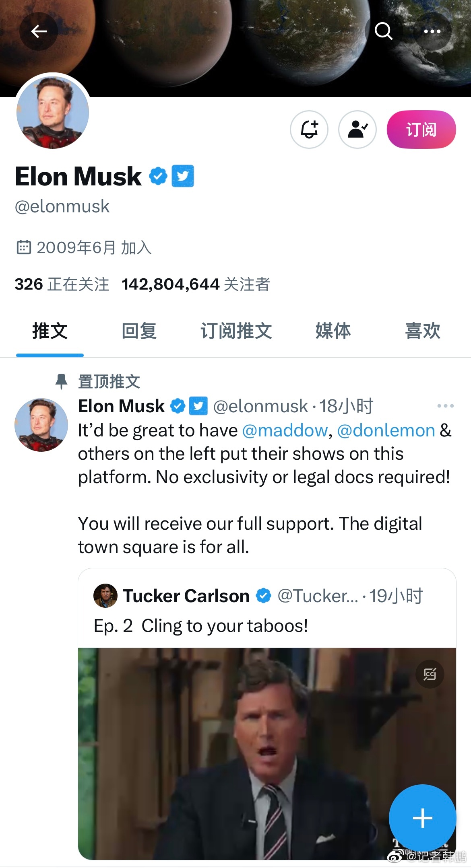Switch to the 订阅推文 tab
Image resolution: width=471 pixels, height=868 pixels.
[237, 331]
